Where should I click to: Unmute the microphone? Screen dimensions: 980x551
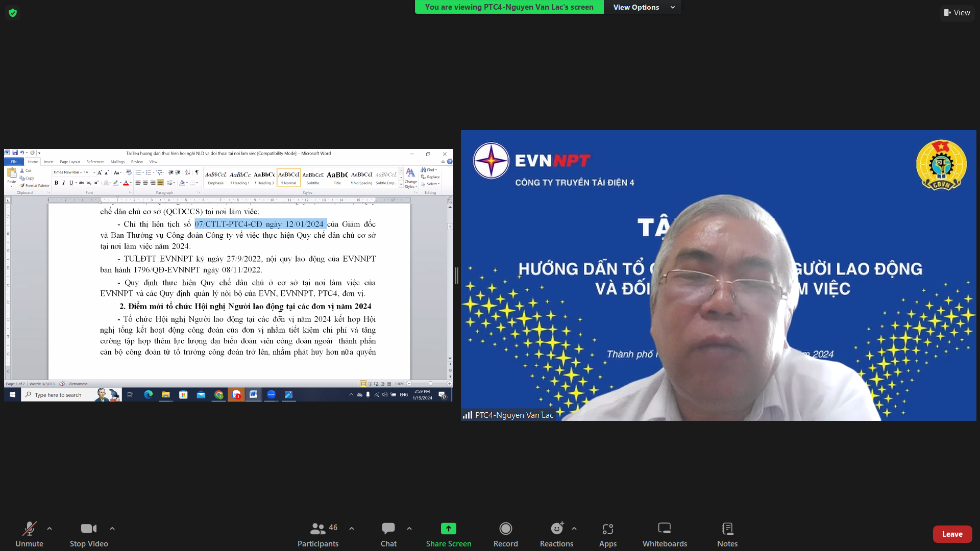coord(29,534)
